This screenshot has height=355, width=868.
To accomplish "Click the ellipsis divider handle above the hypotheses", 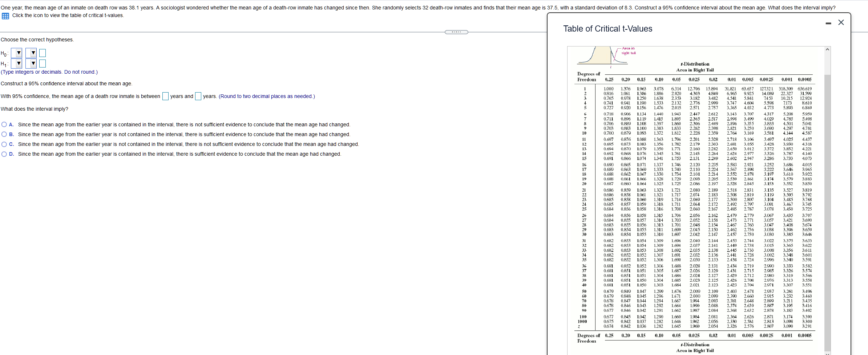I will [x=457, y=32].
